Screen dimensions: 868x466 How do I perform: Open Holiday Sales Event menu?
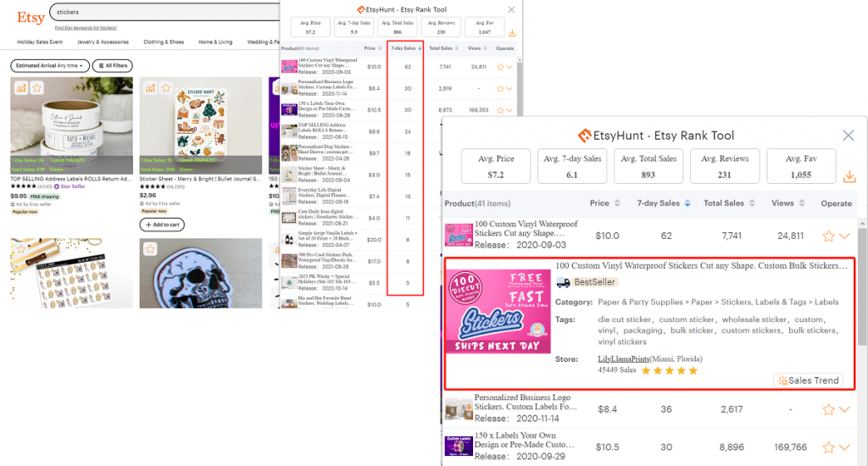(40, 42)
